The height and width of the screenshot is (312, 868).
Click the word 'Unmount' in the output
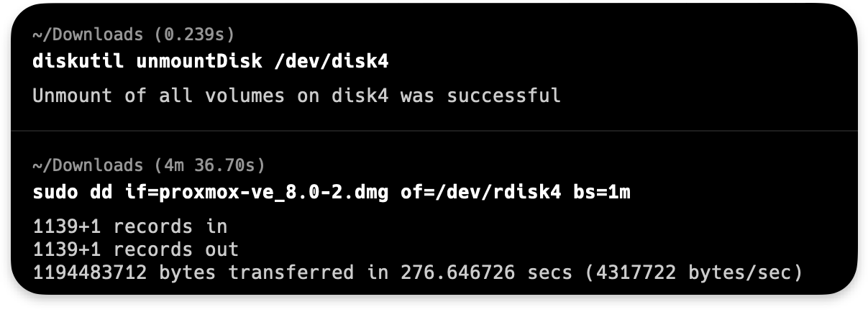coord(72,96)
